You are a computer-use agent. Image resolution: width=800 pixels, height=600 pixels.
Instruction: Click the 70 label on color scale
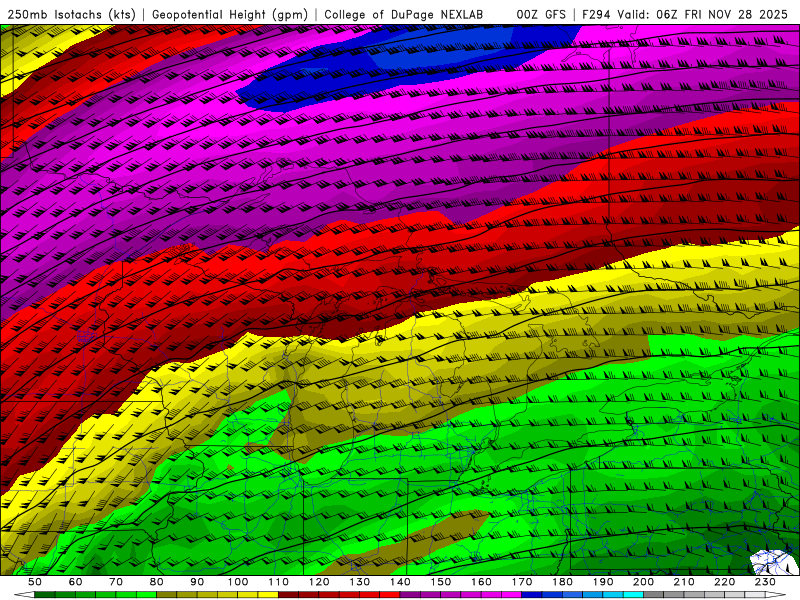tap(116, 582)
